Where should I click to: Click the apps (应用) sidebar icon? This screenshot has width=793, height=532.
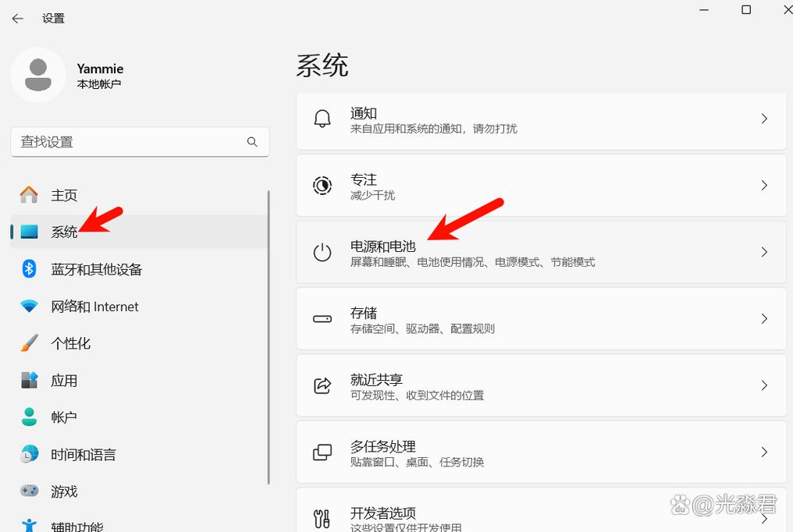(28, 380)
